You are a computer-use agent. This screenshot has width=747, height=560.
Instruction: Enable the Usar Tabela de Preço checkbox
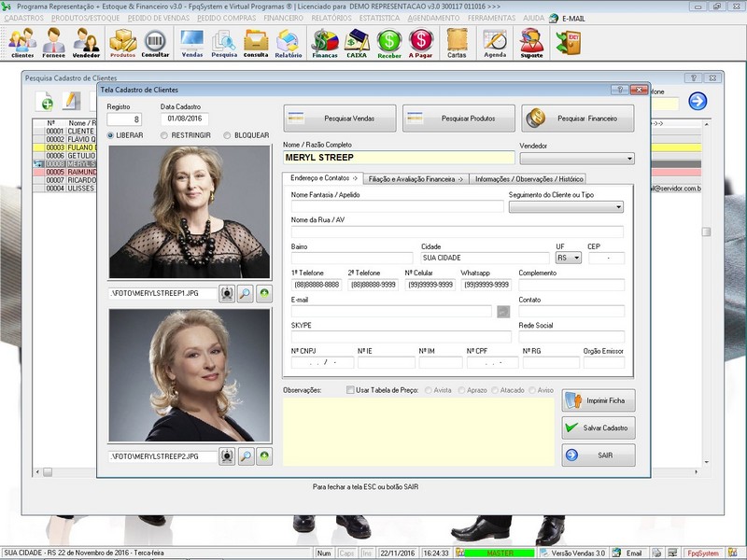click(x=351, y=390)
